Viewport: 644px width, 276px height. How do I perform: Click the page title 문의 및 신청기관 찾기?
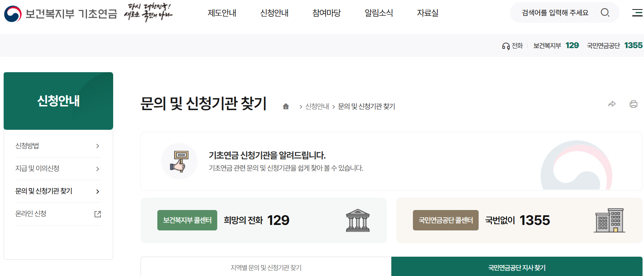click(204, 104)
